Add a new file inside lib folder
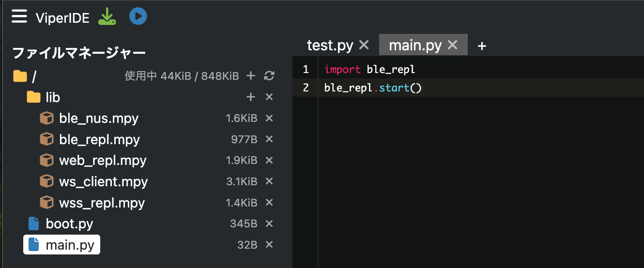644x268 pixels. click(251, 97)
